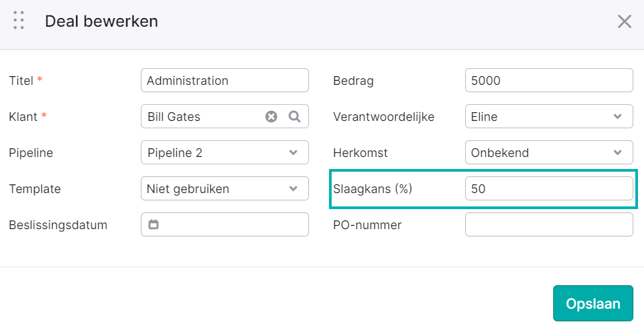The width and height of the screenshot is (644, 330).
Task: Click the Deal bewerken header title
Action: coord(101,21)
